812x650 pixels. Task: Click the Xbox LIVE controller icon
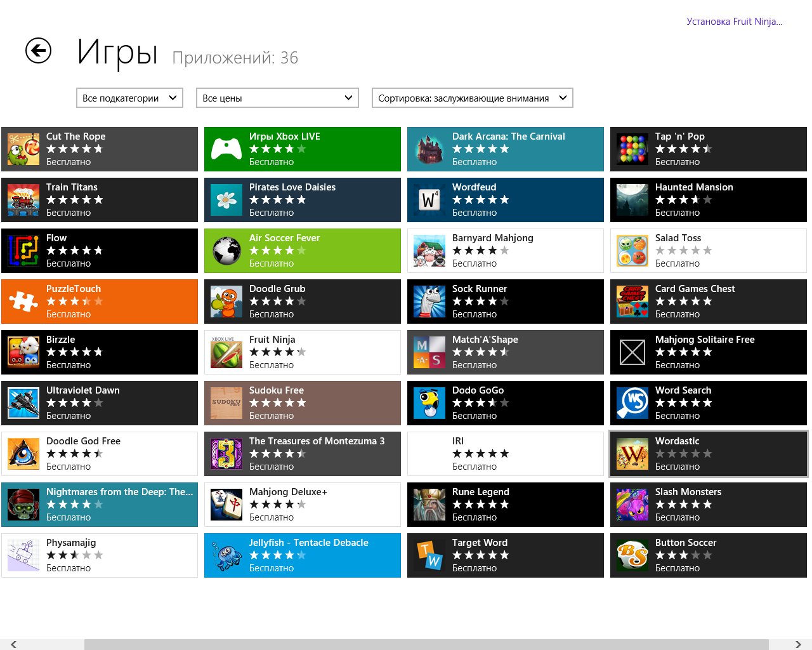[226, 149]
